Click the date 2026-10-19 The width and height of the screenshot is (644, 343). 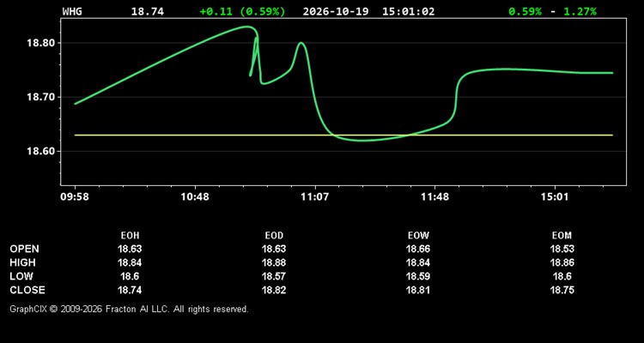(337, 11)
